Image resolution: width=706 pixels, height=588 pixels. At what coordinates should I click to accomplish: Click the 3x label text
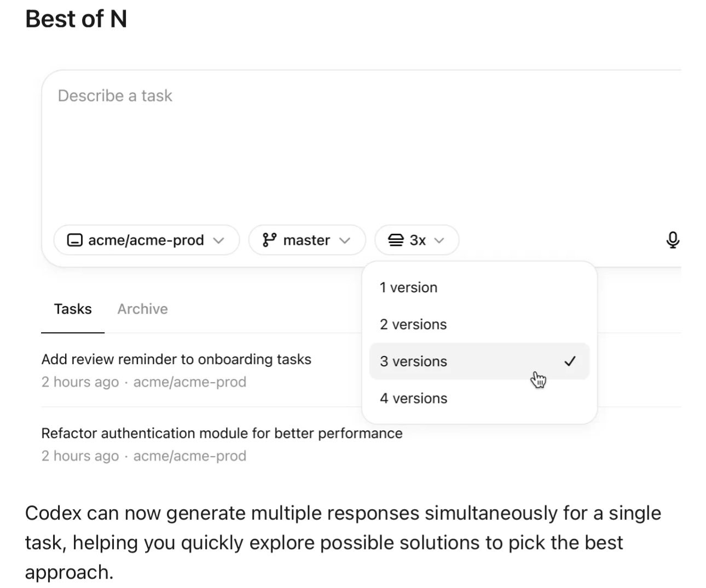[418, 240]
